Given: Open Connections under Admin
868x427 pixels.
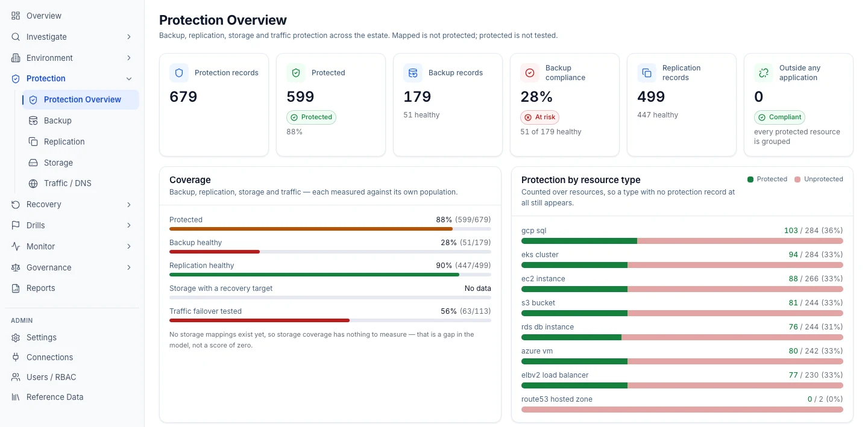Looking at the screenshot, I should [72, 357].
